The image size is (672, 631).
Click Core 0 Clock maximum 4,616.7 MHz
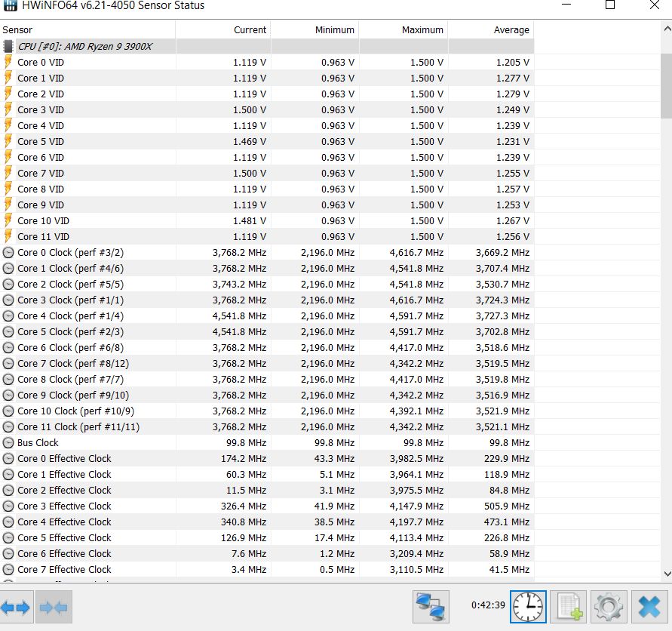(416, 253)
